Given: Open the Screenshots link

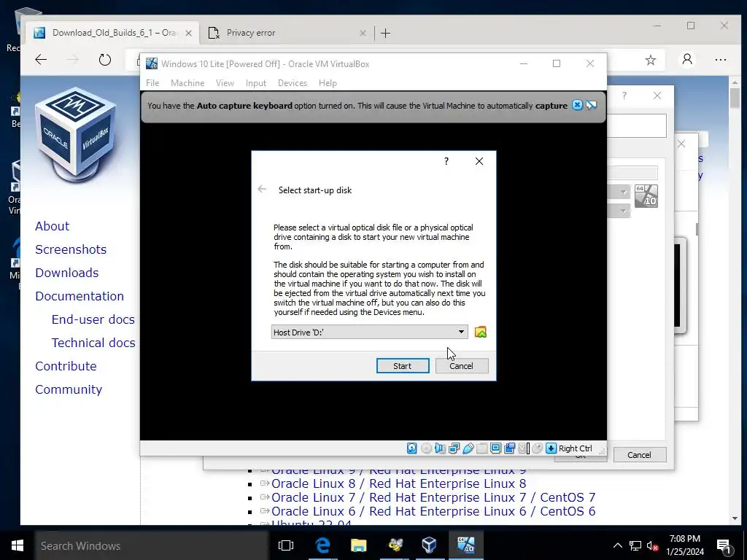Looking at the screenshot, I should tap(71, 249).
